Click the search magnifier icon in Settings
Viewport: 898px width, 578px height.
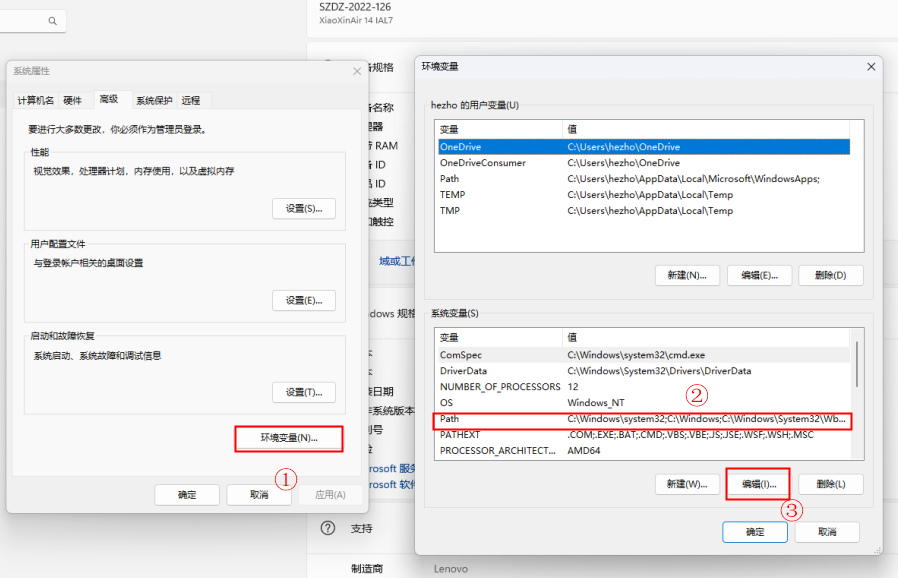(53, 21)
